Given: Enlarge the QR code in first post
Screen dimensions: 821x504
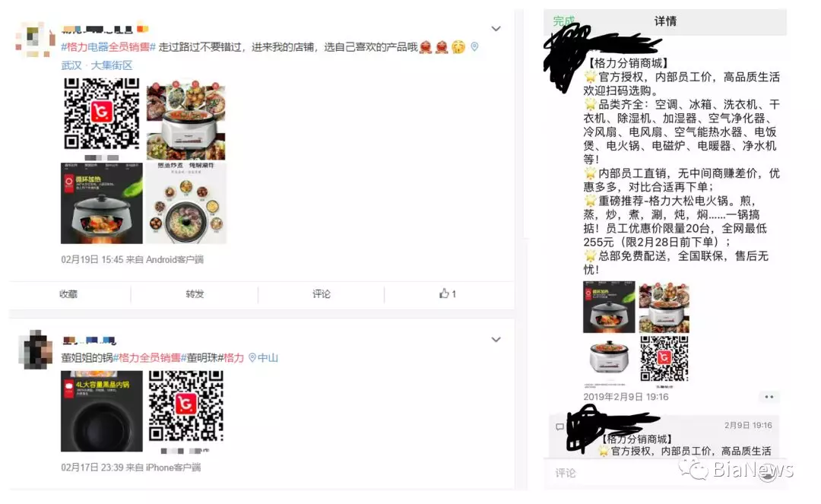Looking at the screenshot, I should pos(102,113).
